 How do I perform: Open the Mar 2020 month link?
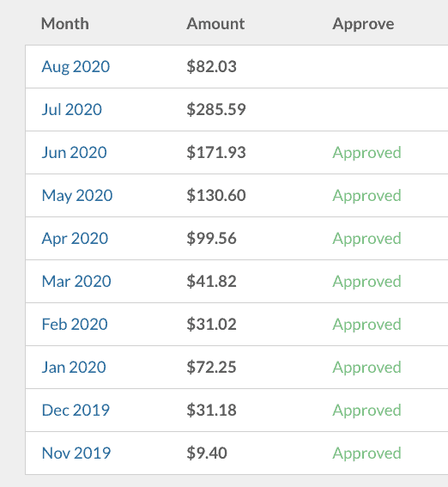[x=76, y=282]
